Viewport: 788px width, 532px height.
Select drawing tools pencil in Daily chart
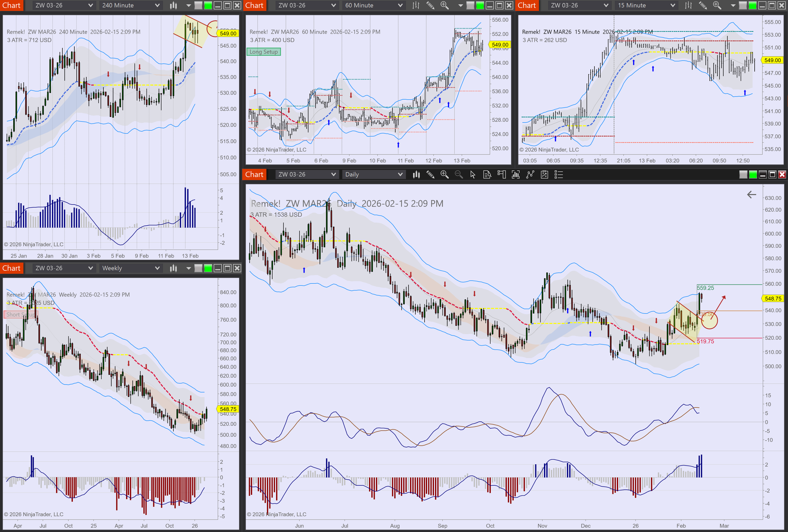coord(430,175)
